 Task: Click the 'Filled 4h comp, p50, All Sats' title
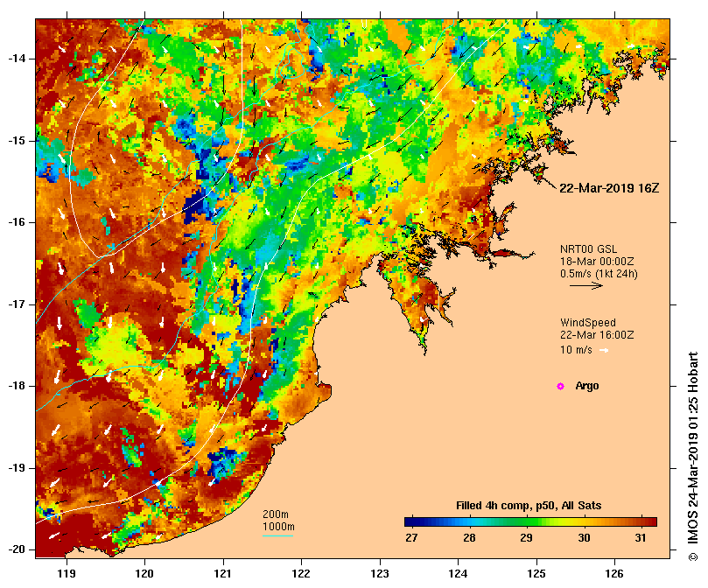coord(529,506)
